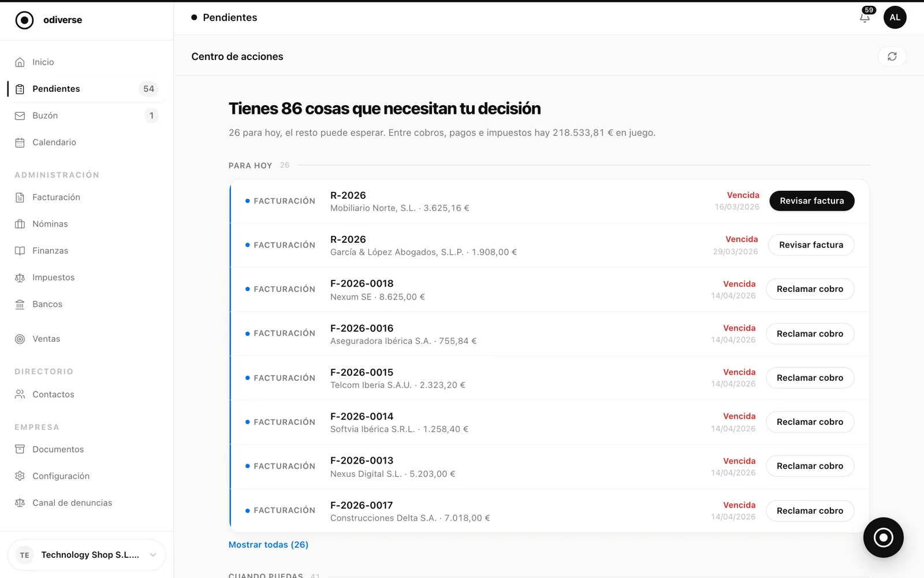Click the Documentos archive icon

coord(20,449)
